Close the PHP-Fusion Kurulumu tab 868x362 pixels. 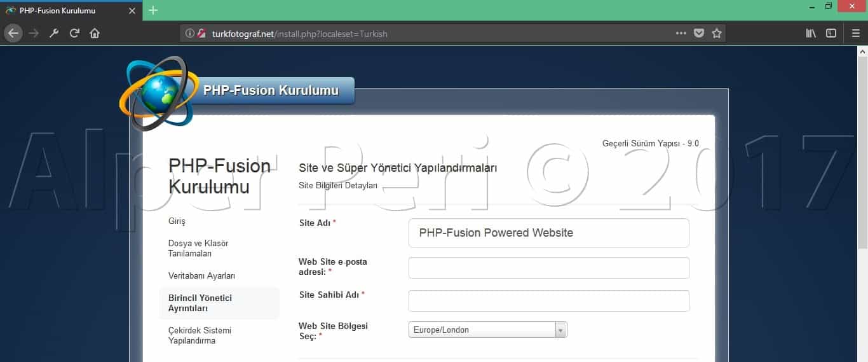coord(132,11)
